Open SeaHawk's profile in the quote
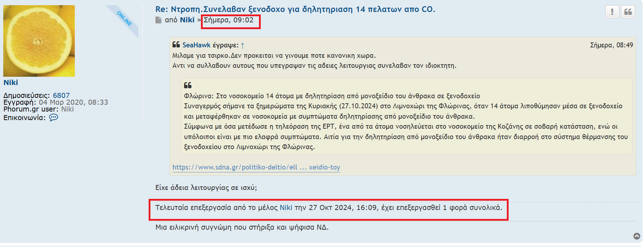 [196, 45]
